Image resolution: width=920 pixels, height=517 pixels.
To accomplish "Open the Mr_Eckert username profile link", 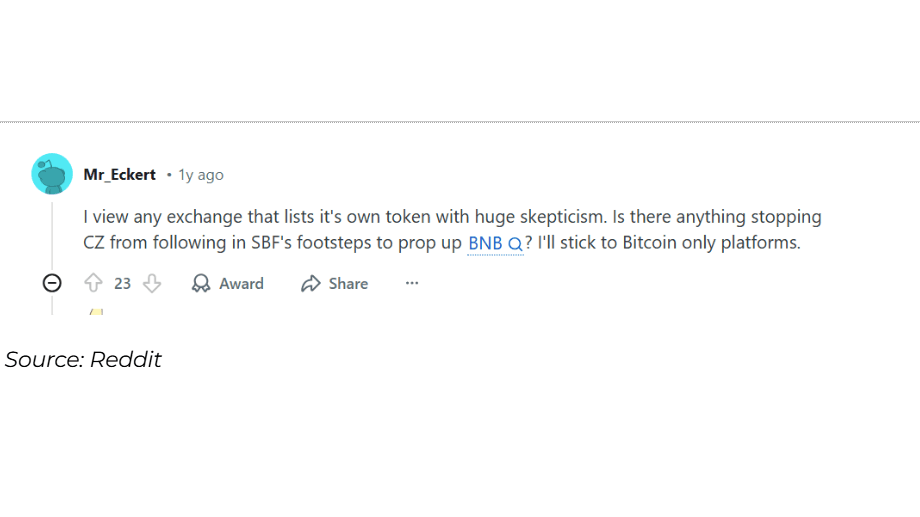I will [119, 175].
